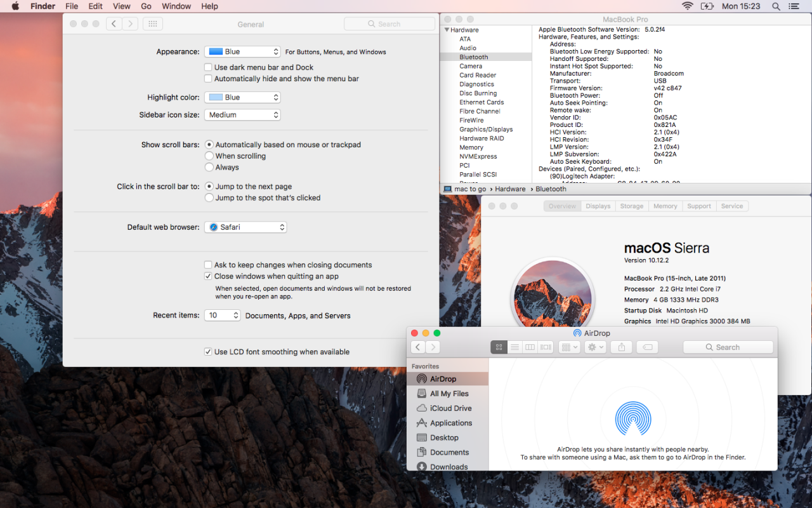812x508 pixels.
Task: Open iCloud Drive in Finder sidebar
Action: coord(448,408)
